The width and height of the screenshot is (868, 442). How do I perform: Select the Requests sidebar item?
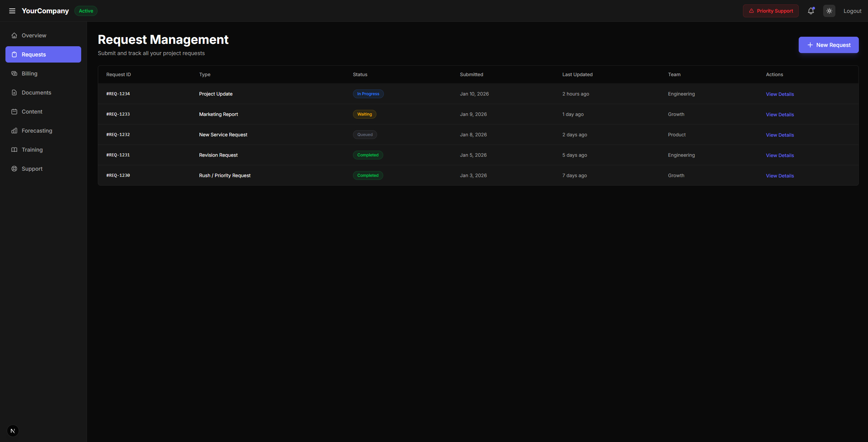coord(43,54)
